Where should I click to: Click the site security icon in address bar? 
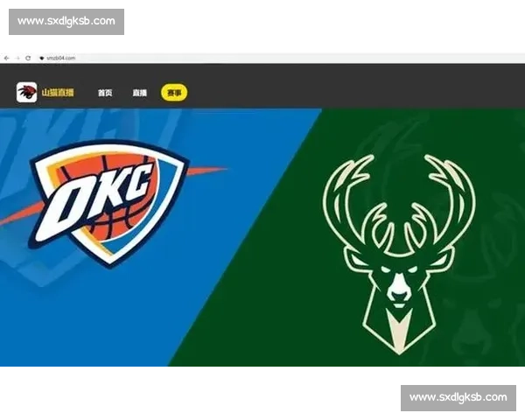pos(42,58)
